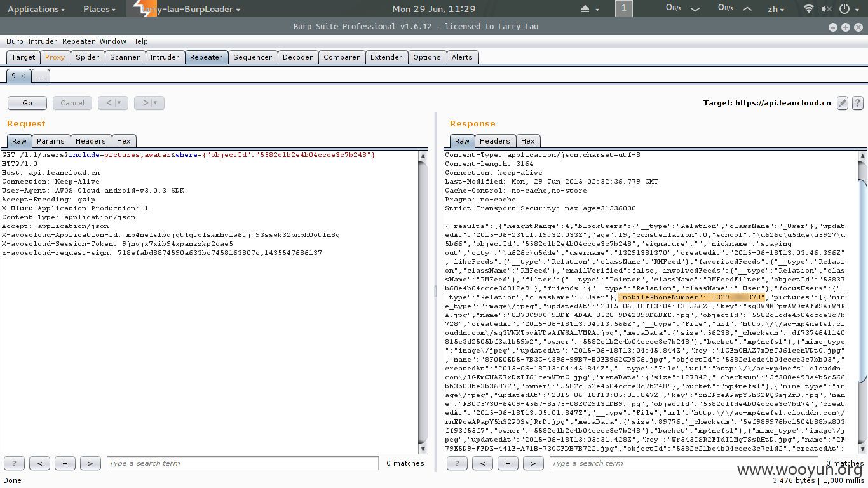
Task: Switch to the Spider tab
Action: pyautogui.click(x=88, y=57)
